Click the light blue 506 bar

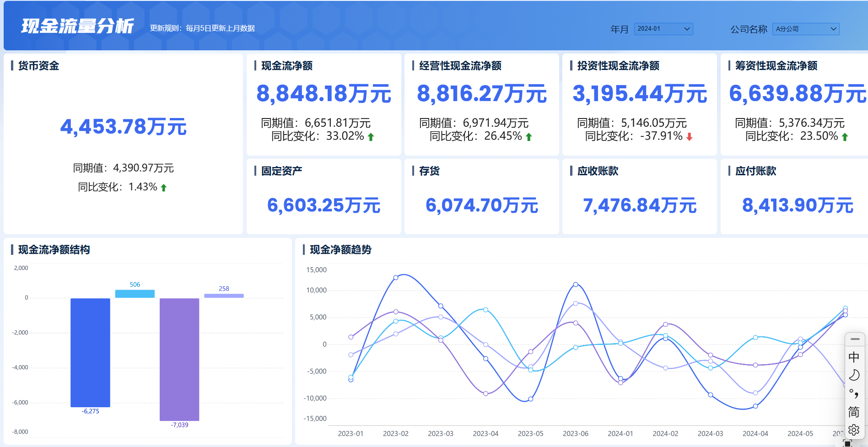[135, 294]
